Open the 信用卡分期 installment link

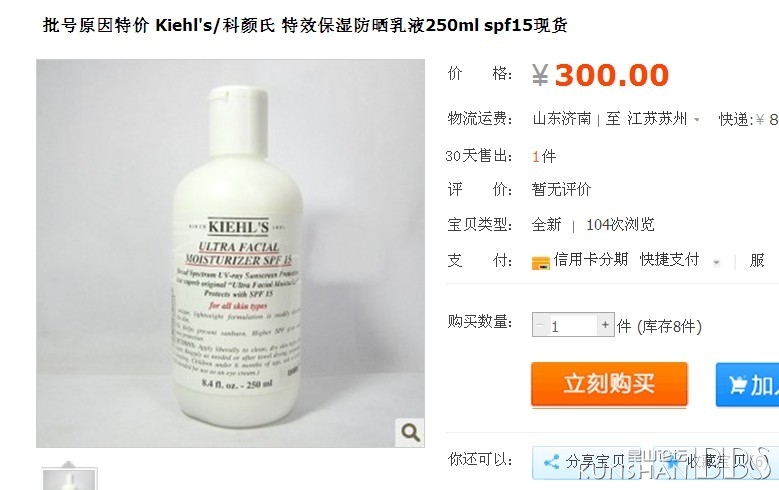tap(591, 259)
